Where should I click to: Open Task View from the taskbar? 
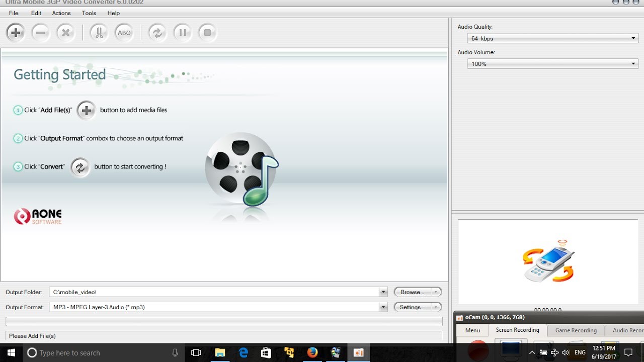click(x=196, y=353)
